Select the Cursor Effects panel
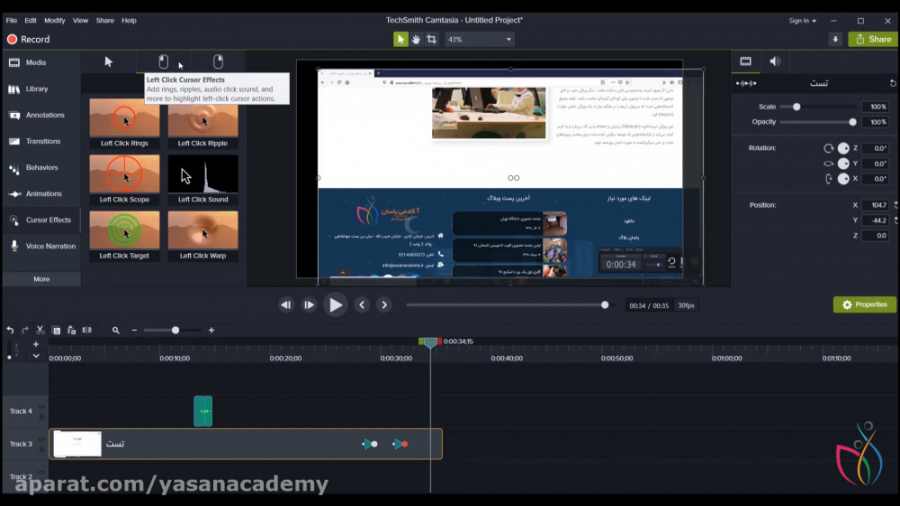Screen dimensions: 900x506 tap(41, 220)
